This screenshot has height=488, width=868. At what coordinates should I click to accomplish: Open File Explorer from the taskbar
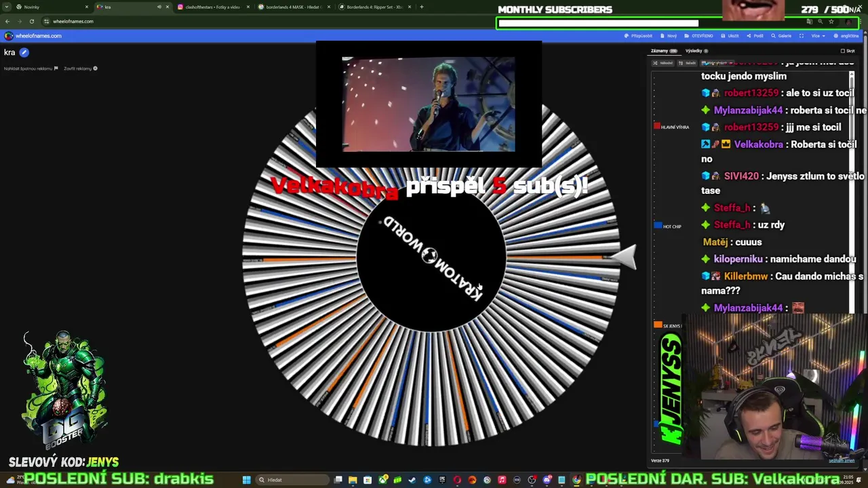click(x=353, y=480)
